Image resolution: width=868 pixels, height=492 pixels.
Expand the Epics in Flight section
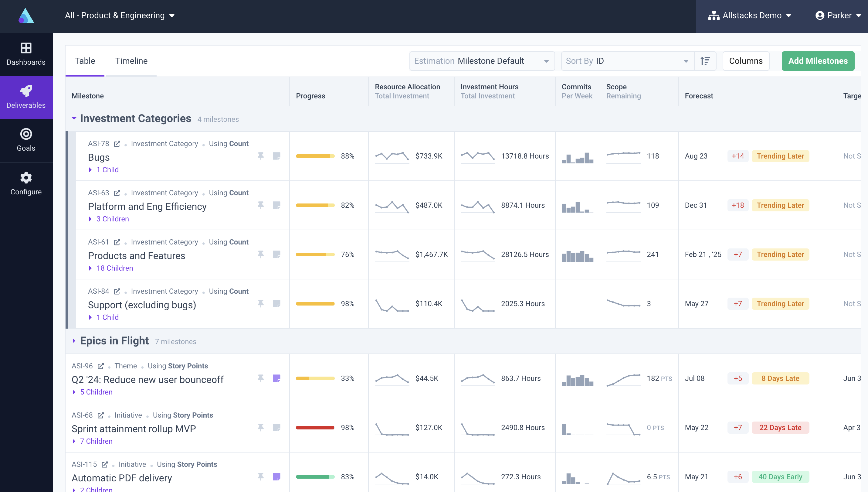click(x=74, y=341)
